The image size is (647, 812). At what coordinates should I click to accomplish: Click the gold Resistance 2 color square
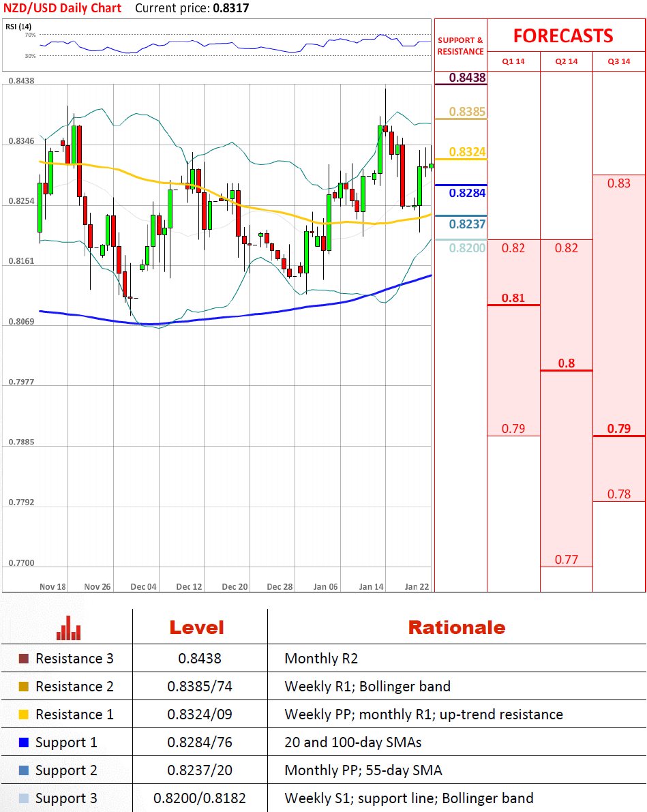pos(24,687)
